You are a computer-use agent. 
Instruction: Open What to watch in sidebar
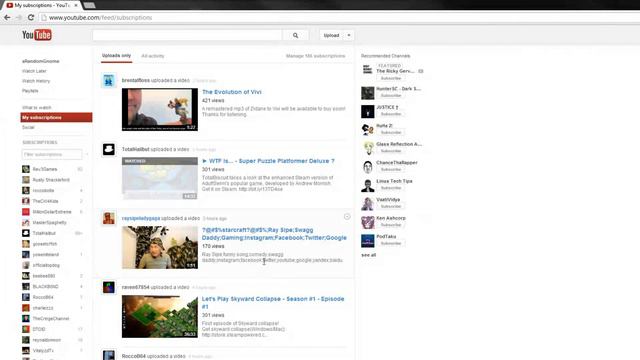click(37, 108)
